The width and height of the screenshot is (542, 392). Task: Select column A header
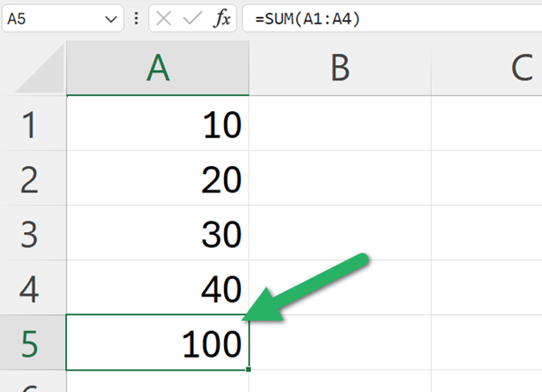click(x=158, y=70)
